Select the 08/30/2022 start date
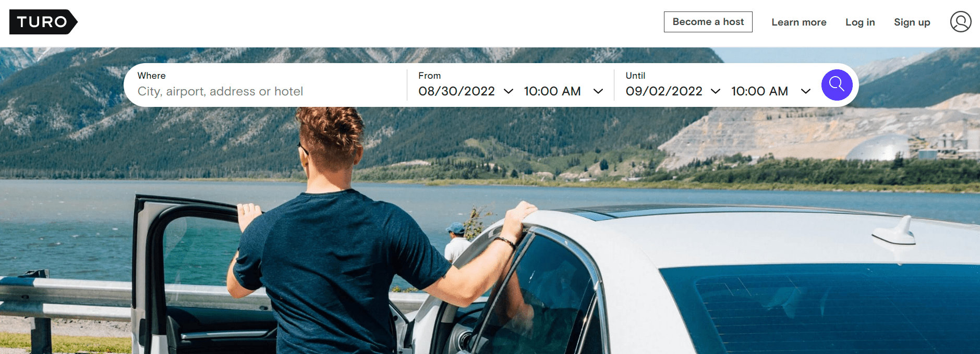The height and width of the screenshot is (354, 980). click(456, 91)
